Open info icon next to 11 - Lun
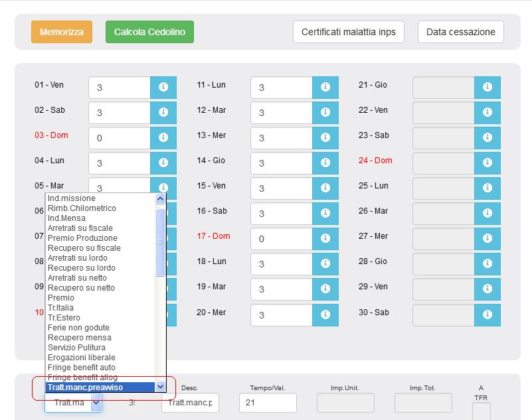This screenshot has height=420, width=532. [x=325, y=88]
